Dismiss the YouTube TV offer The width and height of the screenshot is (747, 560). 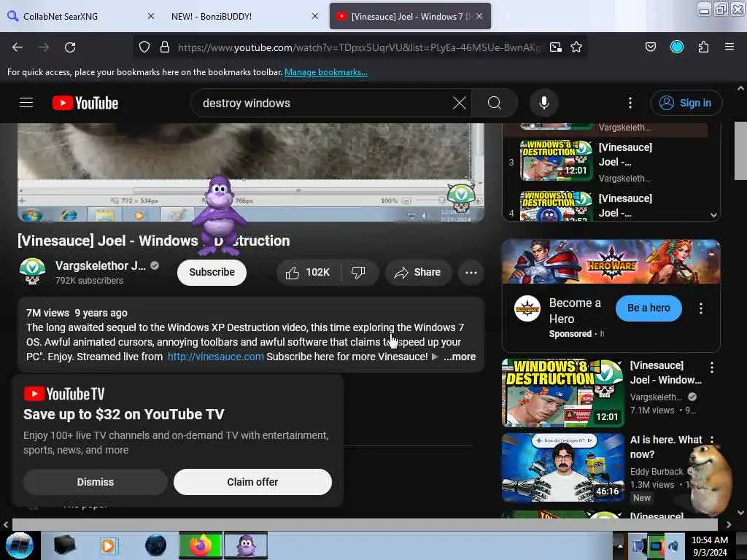click(x=96, y=482)
